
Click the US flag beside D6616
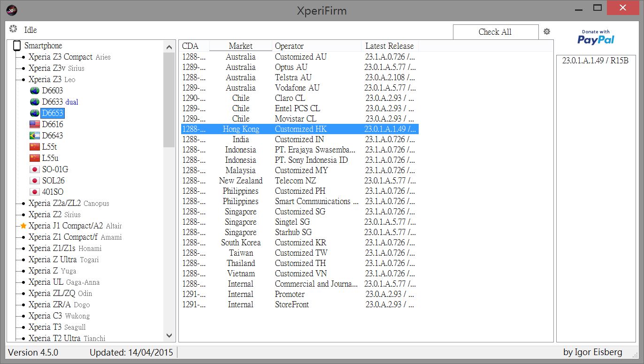click(35, 124)
